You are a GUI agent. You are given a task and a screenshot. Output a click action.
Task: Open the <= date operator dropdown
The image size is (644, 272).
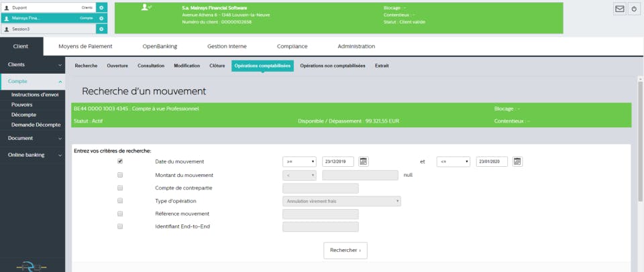pyautogui.click(x=453, y=161)
